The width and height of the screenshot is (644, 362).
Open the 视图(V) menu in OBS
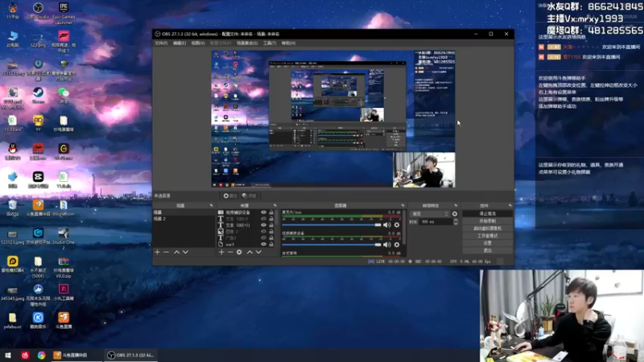[x=198, y=43]
